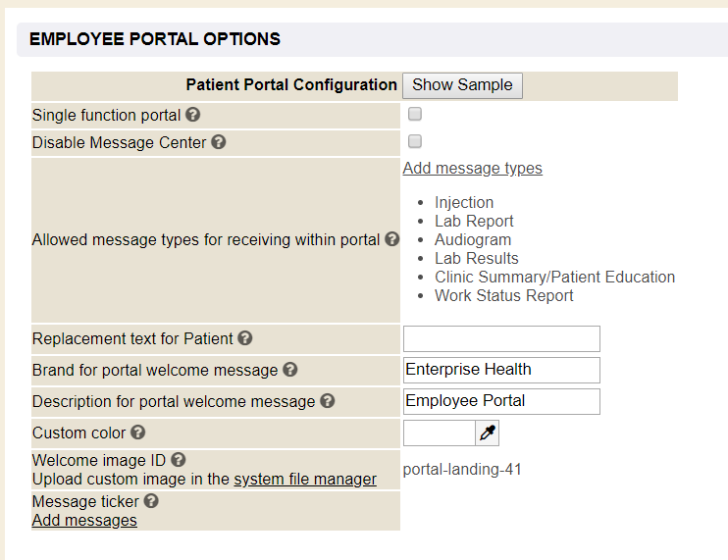728x560 pixels.
Task: Click the Add messages link
Action: pos(84,521)
